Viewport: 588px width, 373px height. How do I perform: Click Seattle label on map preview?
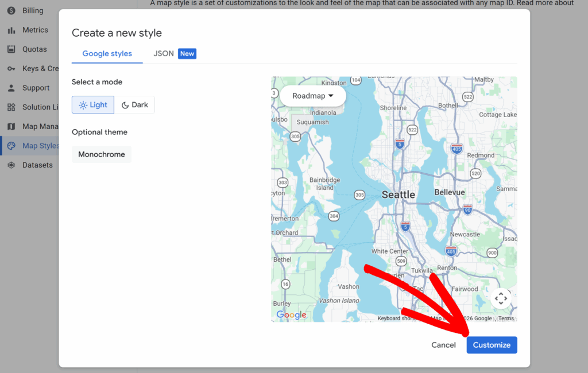398,195
